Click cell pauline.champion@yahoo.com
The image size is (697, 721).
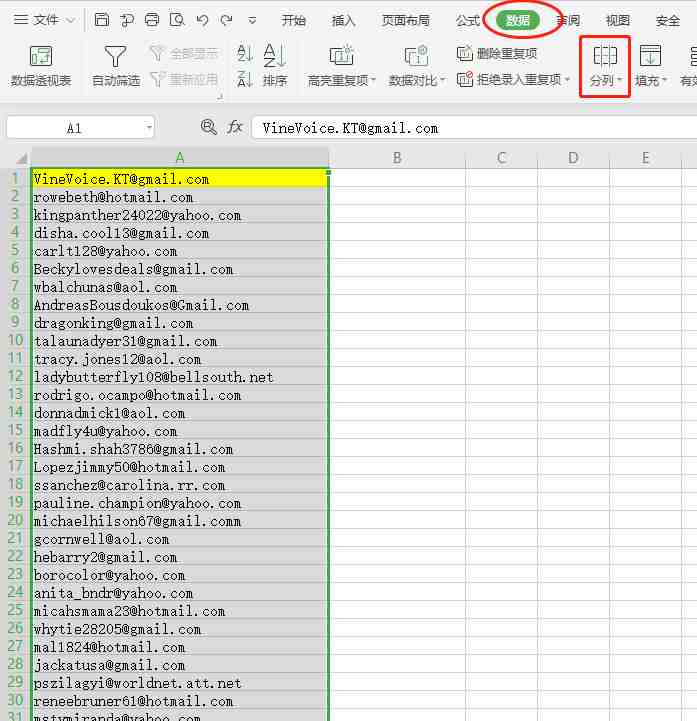(180, 503)
